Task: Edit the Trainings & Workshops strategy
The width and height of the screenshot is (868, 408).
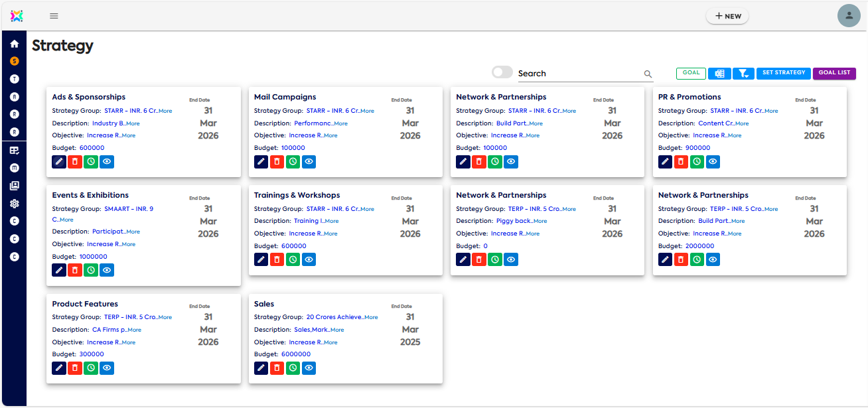Action: coord(261,259)
